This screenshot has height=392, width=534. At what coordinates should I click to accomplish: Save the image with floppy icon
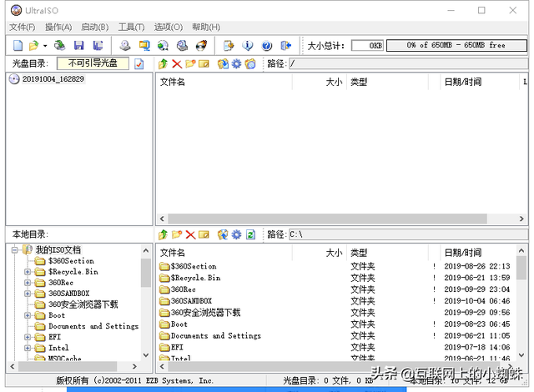[x=79, y=45]
